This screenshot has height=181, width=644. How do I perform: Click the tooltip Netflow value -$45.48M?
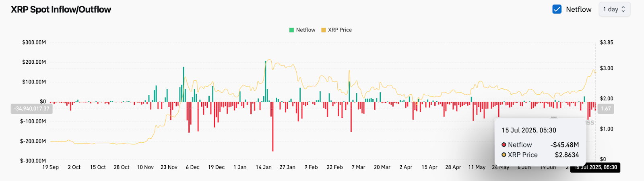[x=565, y=145]
